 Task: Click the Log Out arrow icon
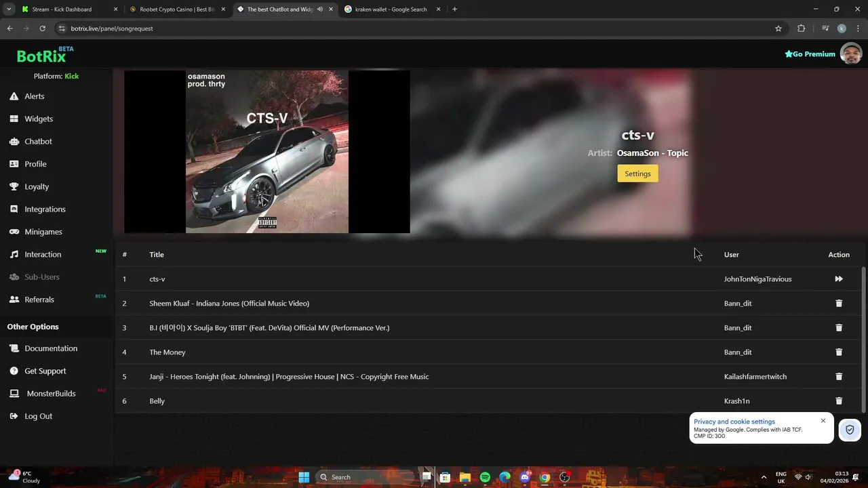[x=14, y=416]
